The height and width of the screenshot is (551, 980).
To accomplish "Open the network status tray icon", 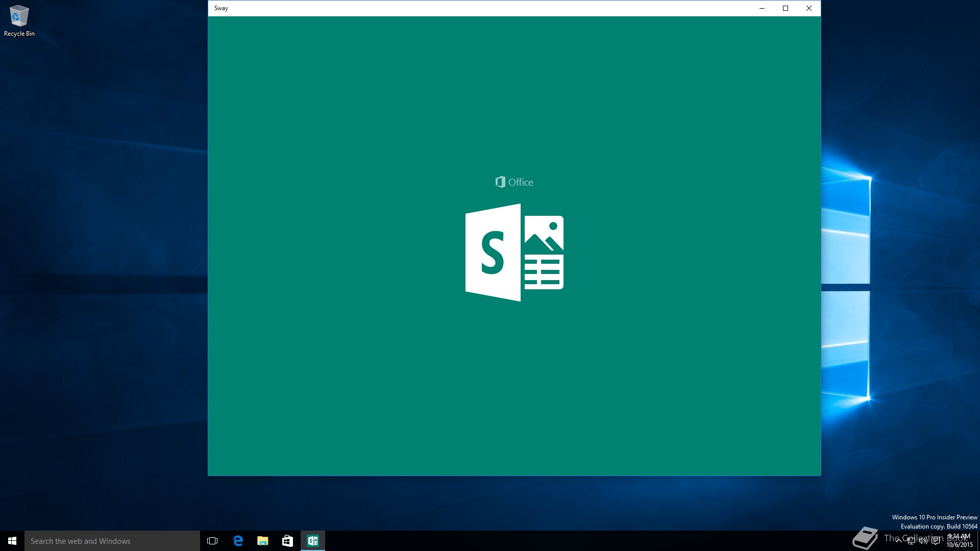I will (911, 541).
